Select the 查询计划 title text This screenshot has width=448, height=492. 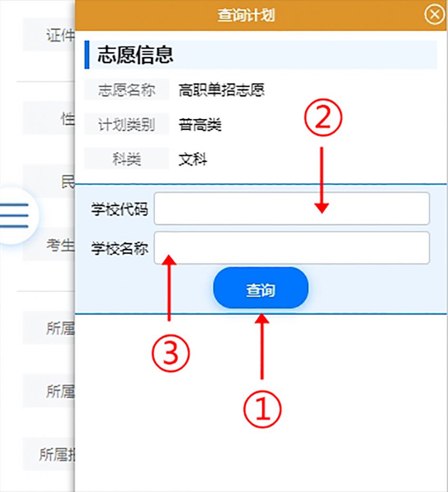coord(246,15)
